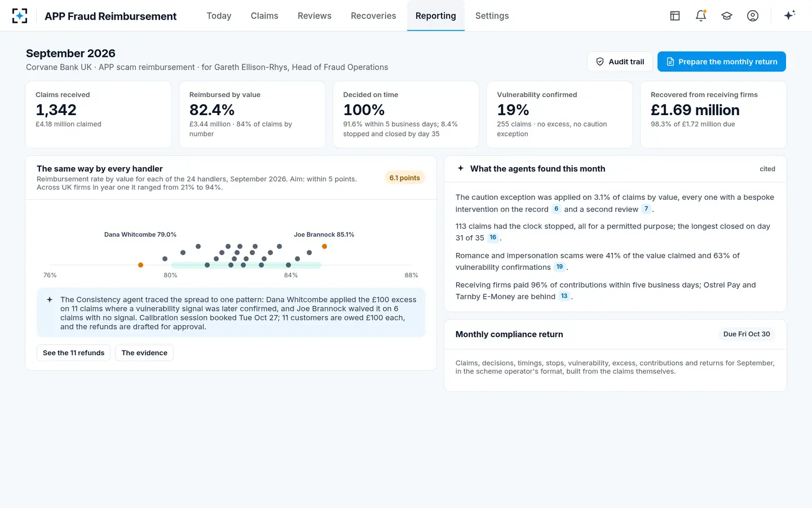The width and height of the screenshot is (812, 508).
Task: Click the Claims received card
Action: tap(99, 115)
